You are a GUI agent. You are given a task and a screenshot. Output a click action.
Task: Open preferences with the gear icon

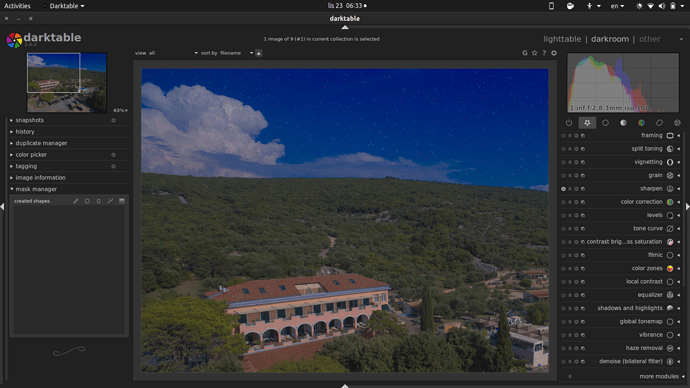(x=554, y=53)
